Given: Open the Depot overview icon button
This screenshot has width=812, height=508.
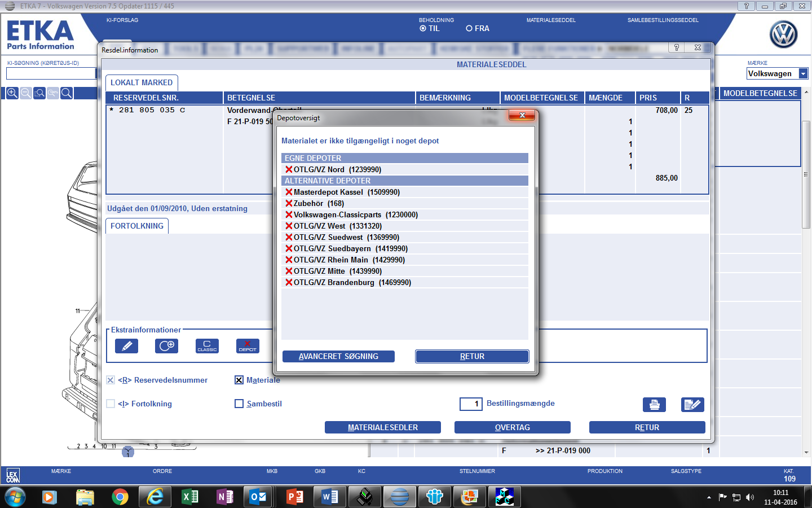Looking at the screenshot, I should point(248,346).
